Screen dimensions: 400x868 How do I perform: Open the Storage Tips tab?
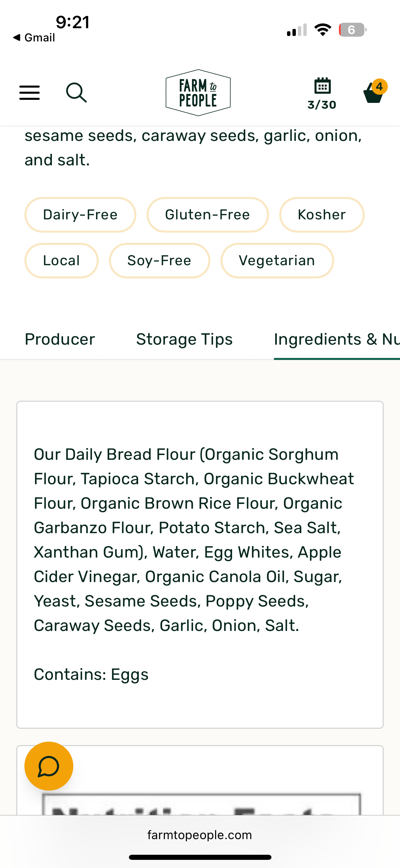point(185,339)
